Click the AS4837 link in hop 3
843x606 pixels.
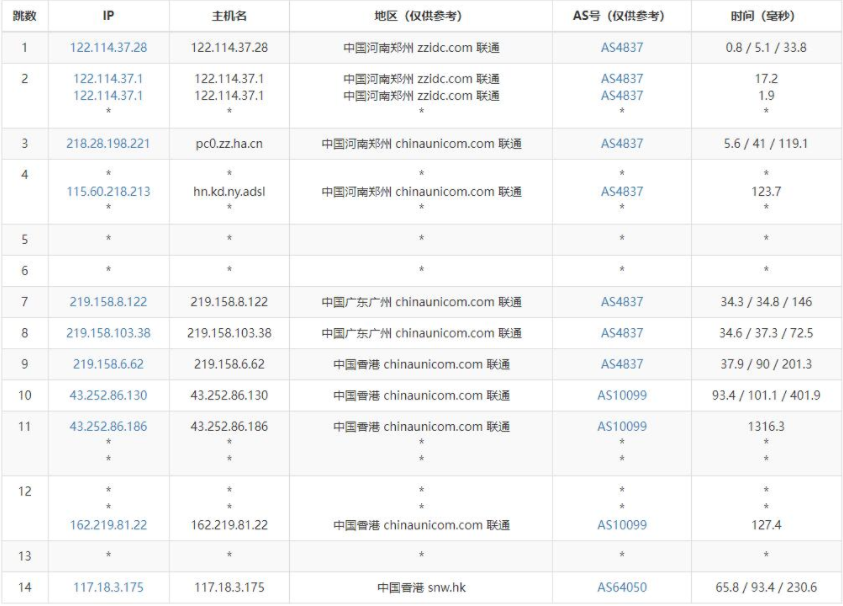coord(622,143)
